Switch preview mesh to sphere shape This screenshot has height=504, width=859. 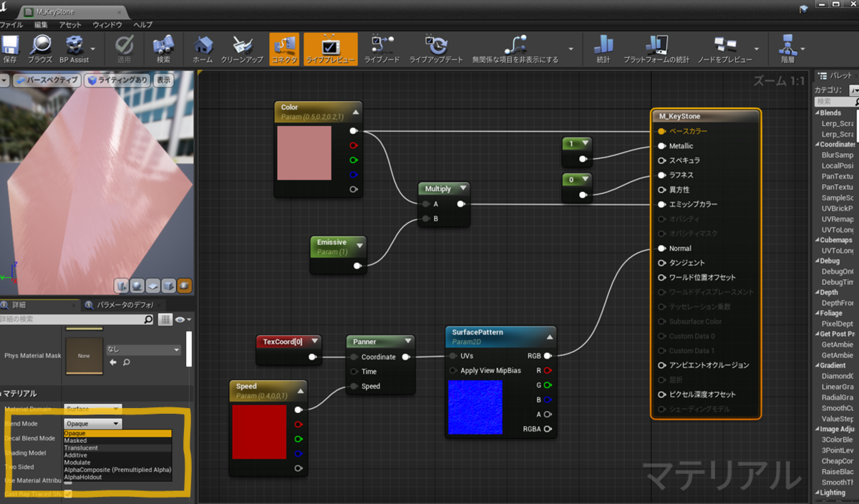pos(137,286)
